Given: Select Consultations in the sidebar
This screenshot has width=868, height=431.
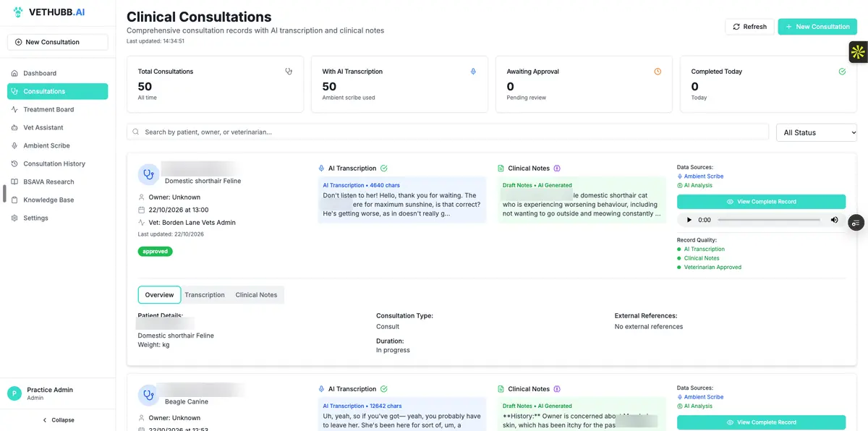Looking at the screenshot, I should pyautogui.click(x=58, y=91).
